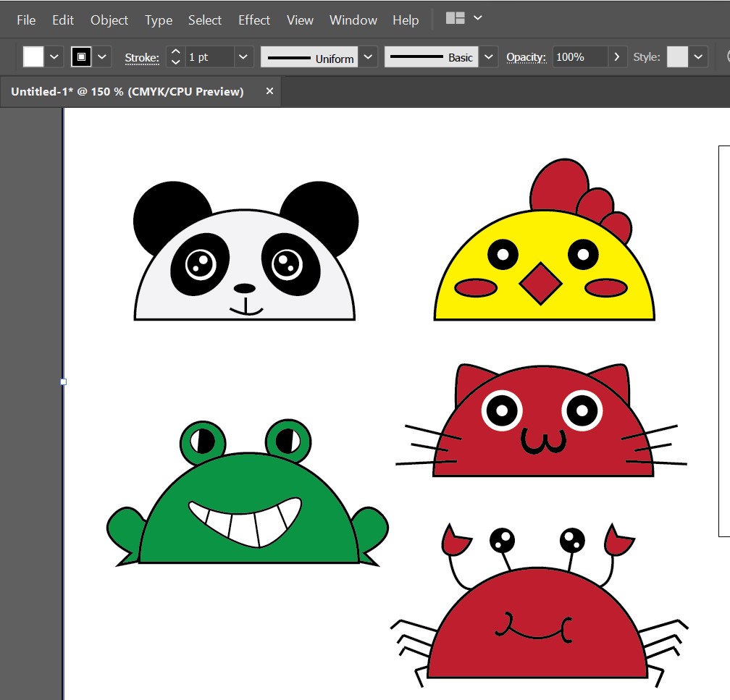Click the graphic Style swatch
730x700 pixels.
point(677,56)
